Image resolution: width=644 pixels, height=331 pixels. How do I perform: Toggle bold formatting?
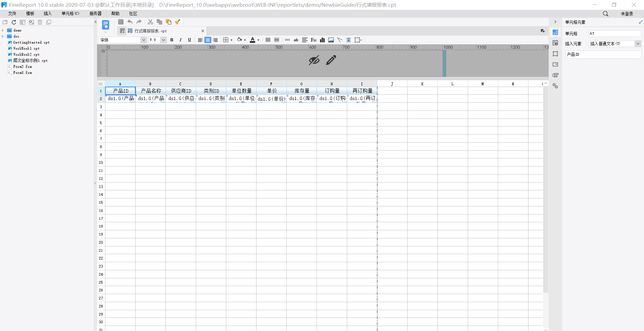point(172,40)
